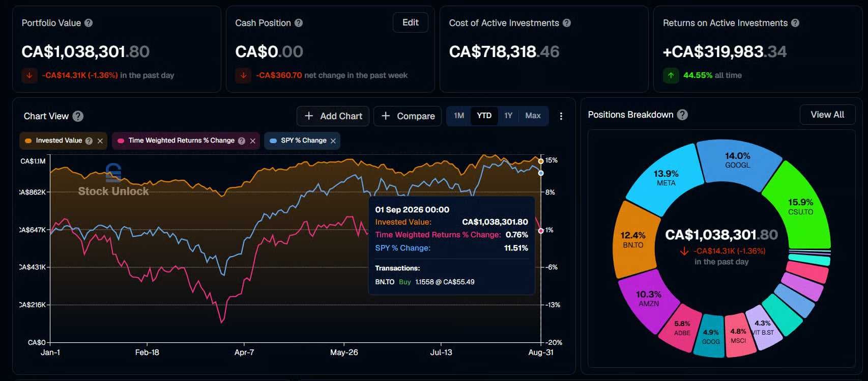The image size is (868, 381).
Task: Select the AMZN 10.3% donut segment
Action: [x=649, y=298]
